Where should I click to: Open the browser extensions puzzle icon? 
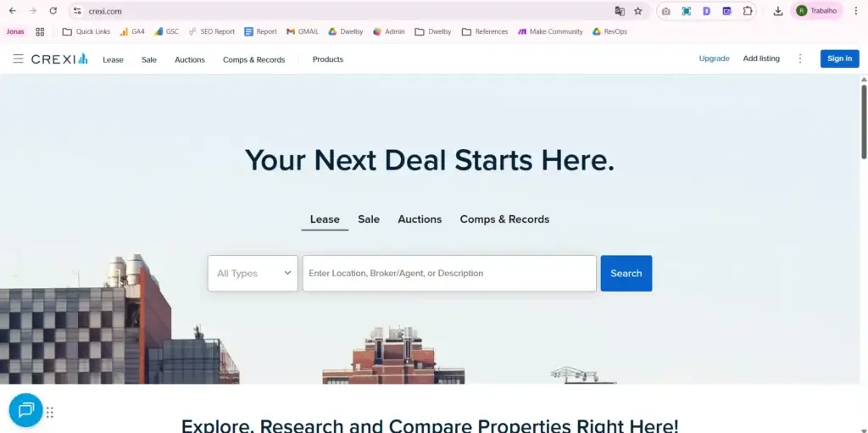[748, 11]
